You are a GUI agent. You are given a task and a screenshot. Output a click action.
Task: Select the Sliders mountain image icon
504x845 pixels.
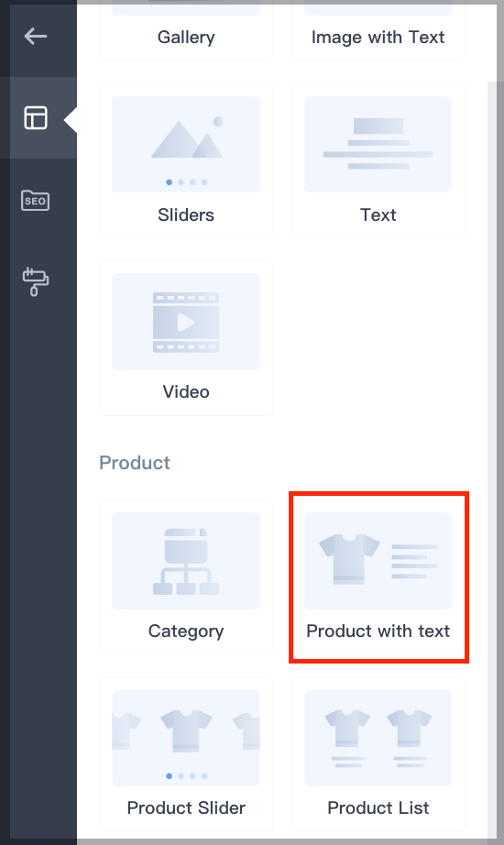187,139
